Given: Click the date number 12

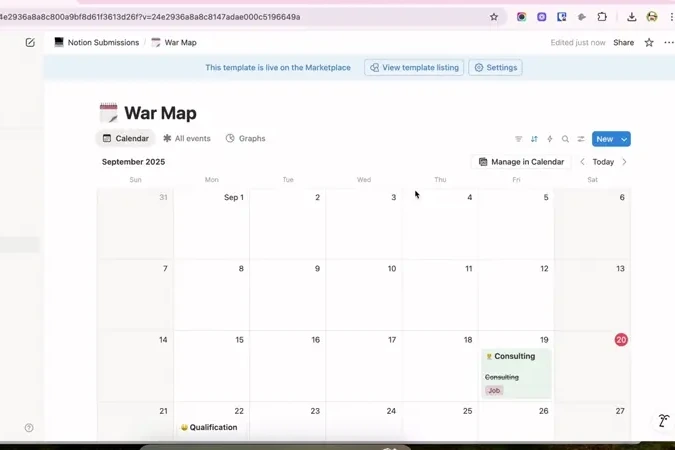Looking at the screenshot, I should [x=544, y=269].
